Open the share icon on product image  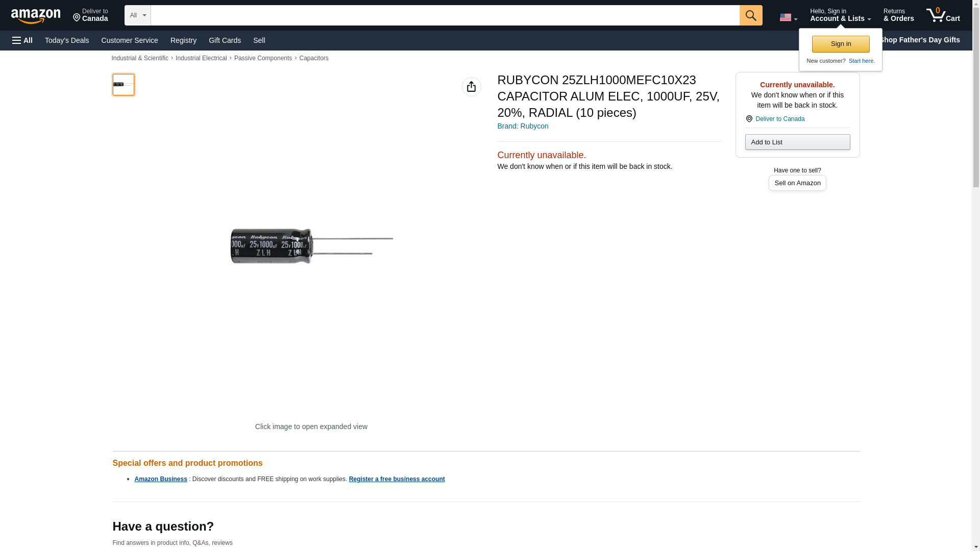(471, 87)
